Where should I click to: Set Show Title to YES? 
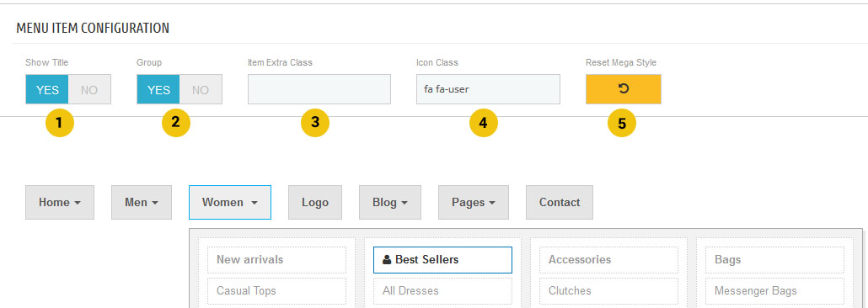[47, 89]
